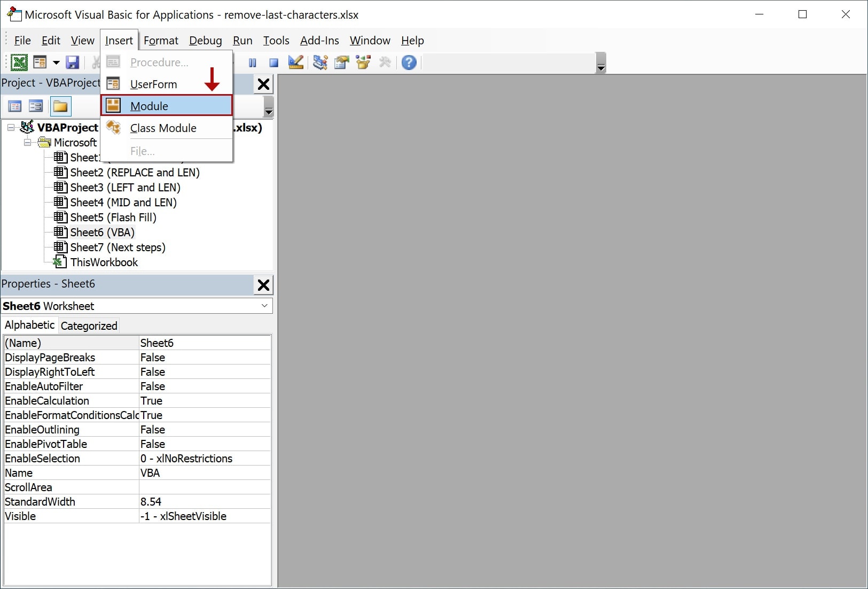Toggle folder view in Project Explorer

coord(60,106)
